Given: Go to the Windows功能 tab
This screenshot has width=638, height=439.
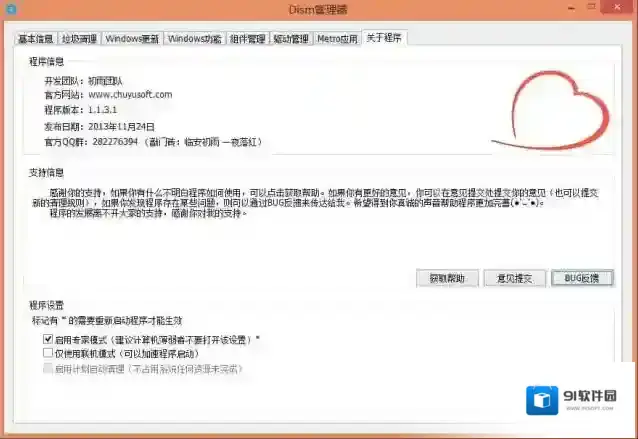Looking at the screenshot, I should pyautogui.click(x=194, y=39).
